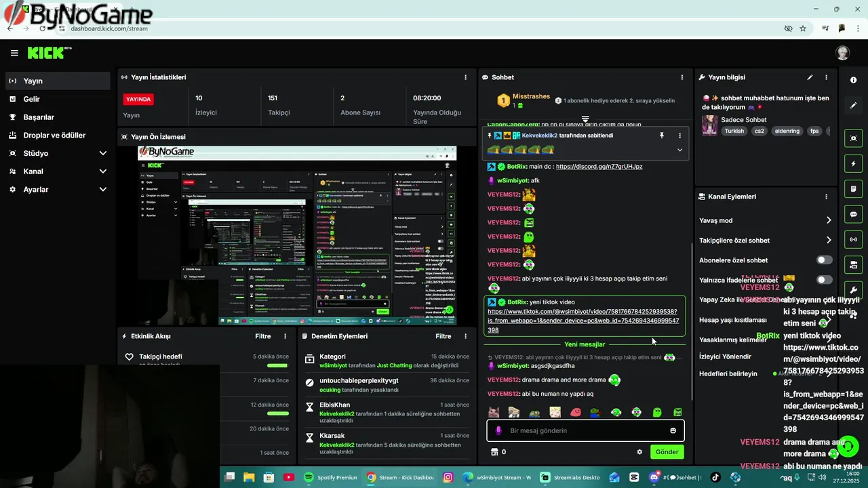
Task: Collapse the chat leaderboard handle
Action: [x=585, y=119]
